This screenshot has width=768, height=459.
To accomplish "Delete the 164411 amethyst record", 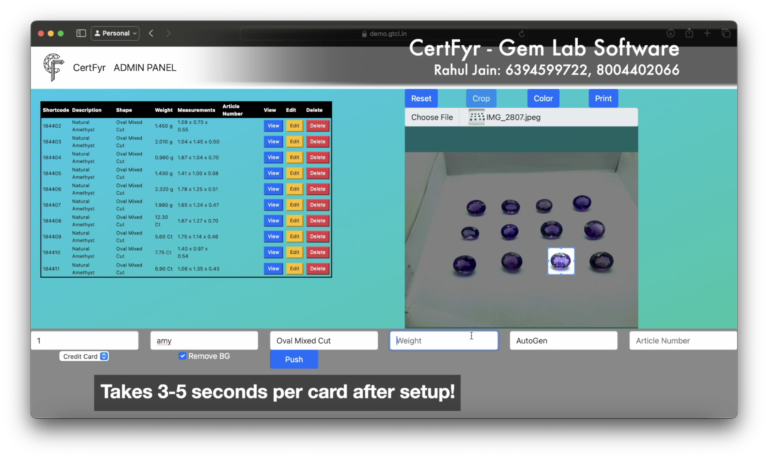I will pyautogui.click(x=317, y=269).
